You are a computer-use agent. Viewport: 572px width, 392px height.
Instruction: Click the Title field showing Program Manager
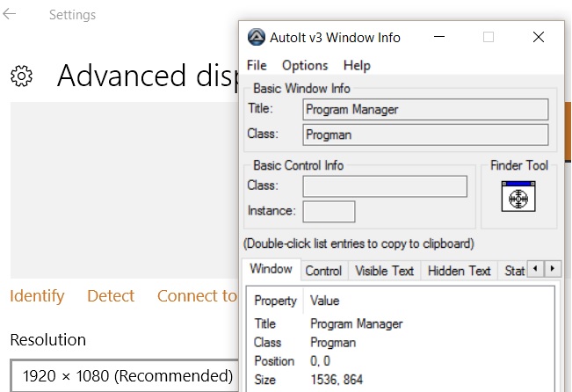[425, 110]
